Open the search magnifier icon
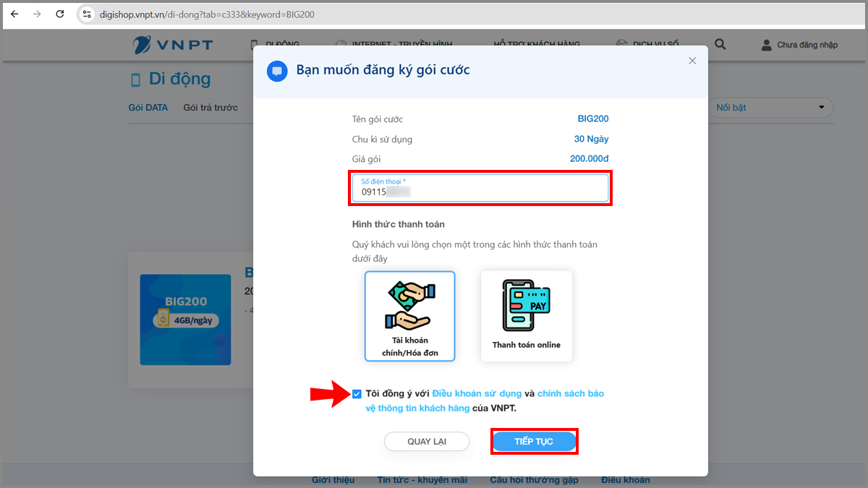The height and width of the screenshot is (488, 868). click(x=720, y=44)
